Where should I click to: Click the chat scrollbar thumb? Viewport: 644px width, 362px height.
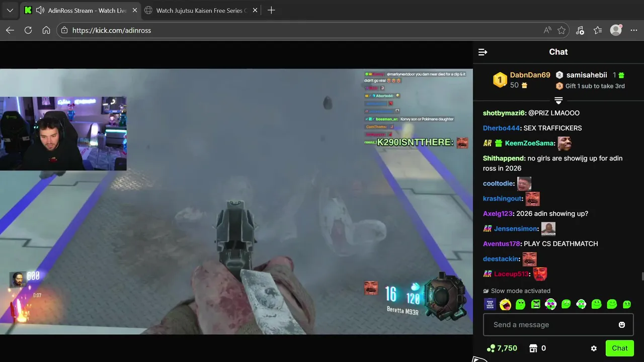pyautogui.click(x=642, y=277)
